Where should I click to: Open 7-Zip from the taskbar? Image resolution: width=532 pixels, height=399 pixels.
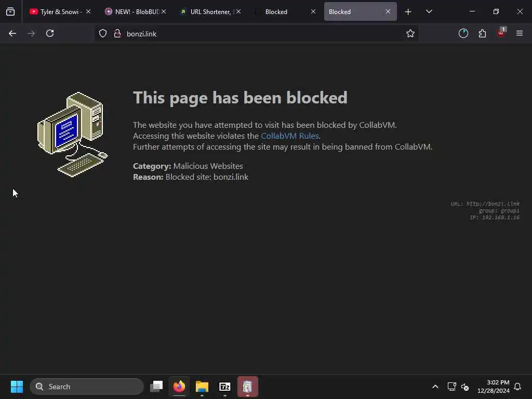click(224, 387)
